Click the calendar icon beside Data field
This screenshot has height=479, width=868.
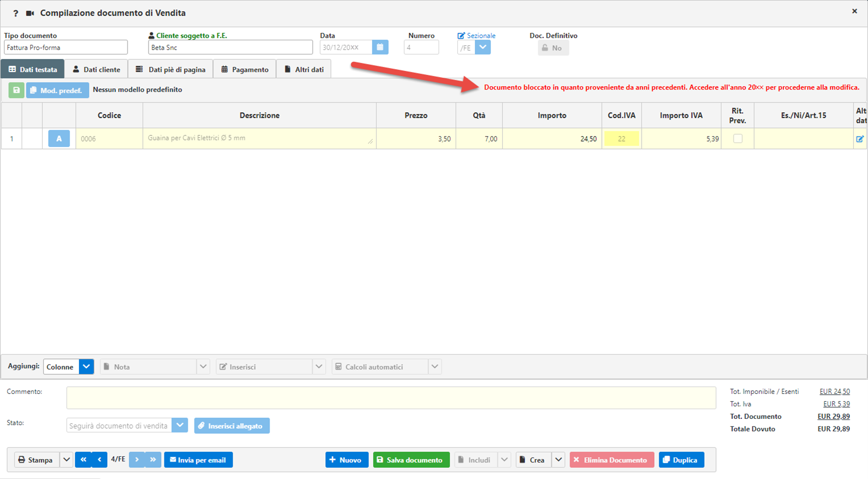click(380, 48)
